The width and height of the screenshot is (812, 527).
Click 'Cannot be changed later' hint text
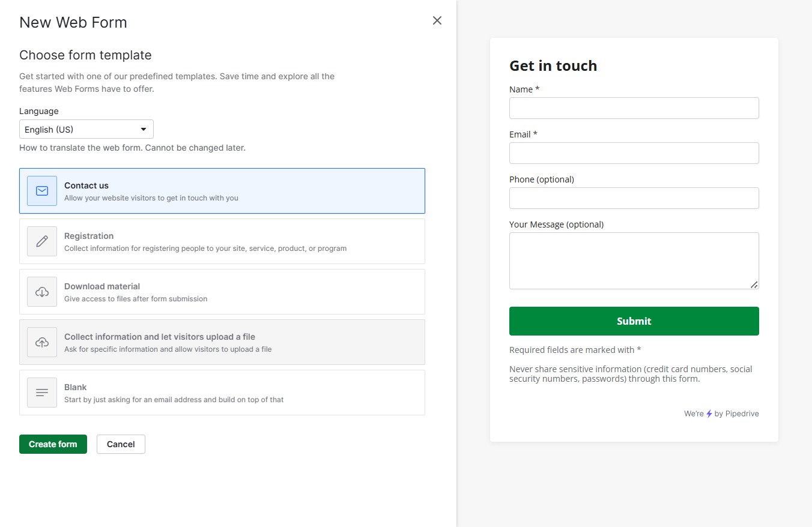(x=195, y=148)
